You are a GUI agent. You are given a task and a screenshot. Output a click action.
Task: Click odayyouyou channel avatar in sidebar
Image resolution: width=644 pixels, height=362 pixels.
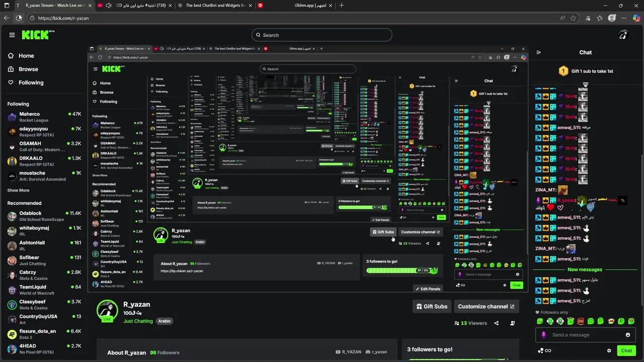[12, 132]
